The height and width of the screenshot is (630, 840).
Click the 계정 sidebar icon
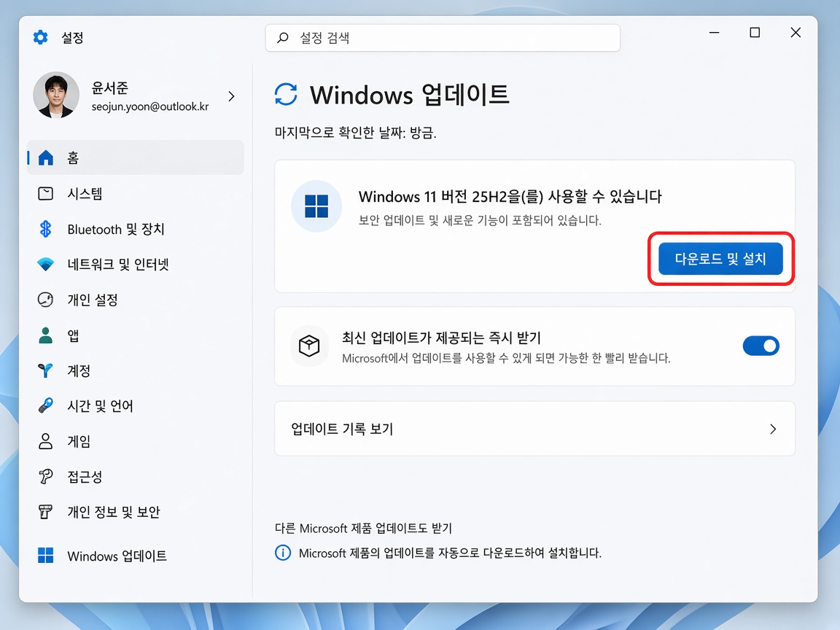click(45, 370)
